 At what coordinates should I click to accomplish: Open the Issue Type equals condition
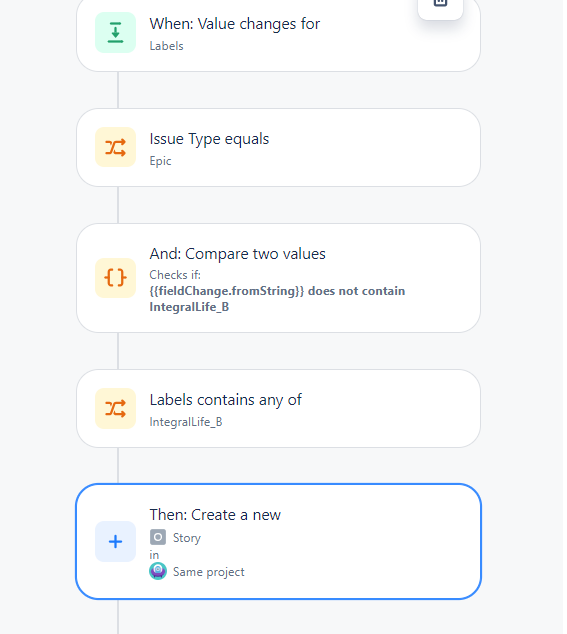click(278, 148)
